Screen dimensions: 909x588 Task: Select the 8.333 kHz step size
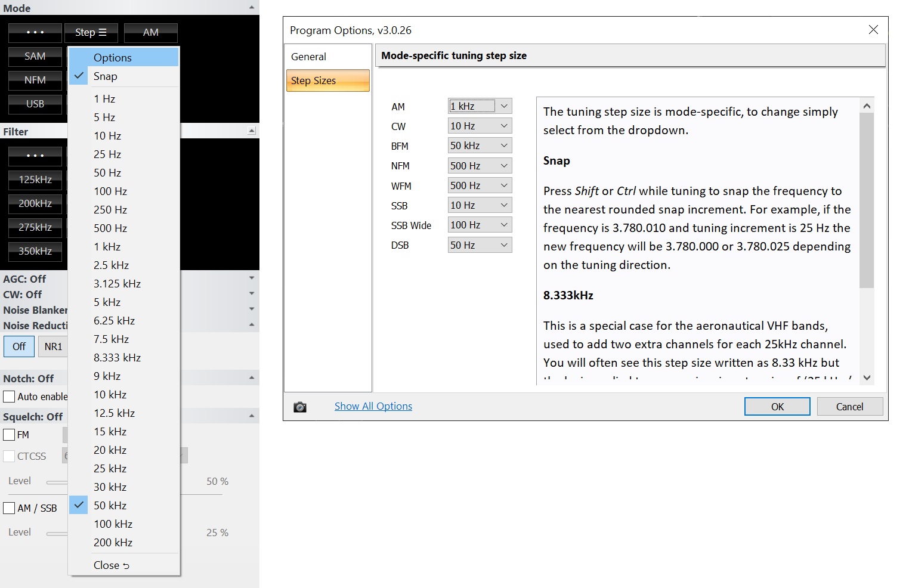(117, 357)
